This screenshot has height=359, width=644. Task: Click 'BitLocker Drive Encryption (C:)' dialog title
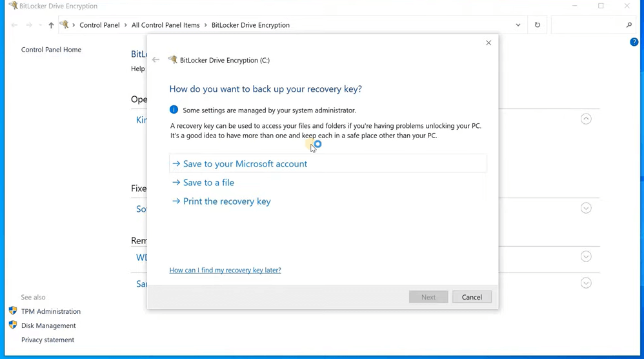tap(225, 60)
